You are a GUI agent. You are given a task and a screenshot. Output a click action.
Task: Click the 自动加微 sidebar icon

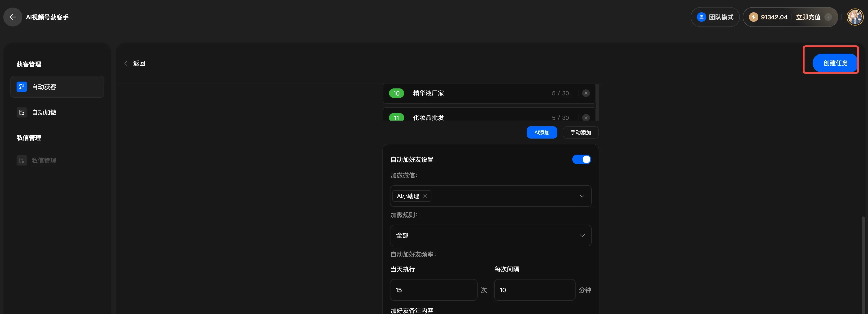(x=22, y=112)
